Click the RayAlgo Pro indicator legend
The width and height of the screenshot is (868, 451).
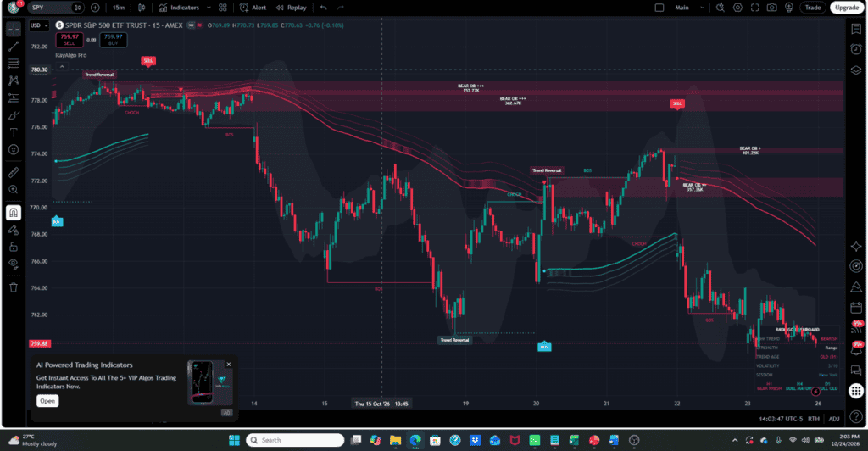(71, 55)
